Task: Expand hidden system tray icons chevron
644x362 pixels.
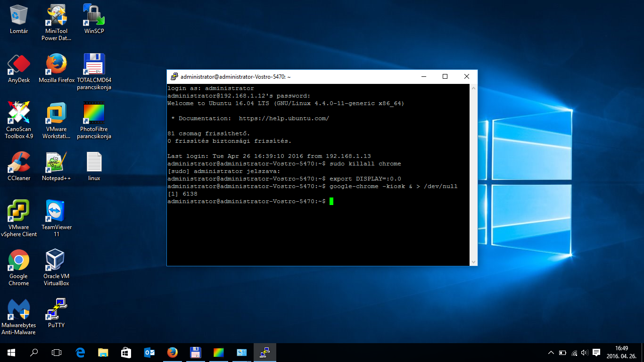Action: coord(551,353)
